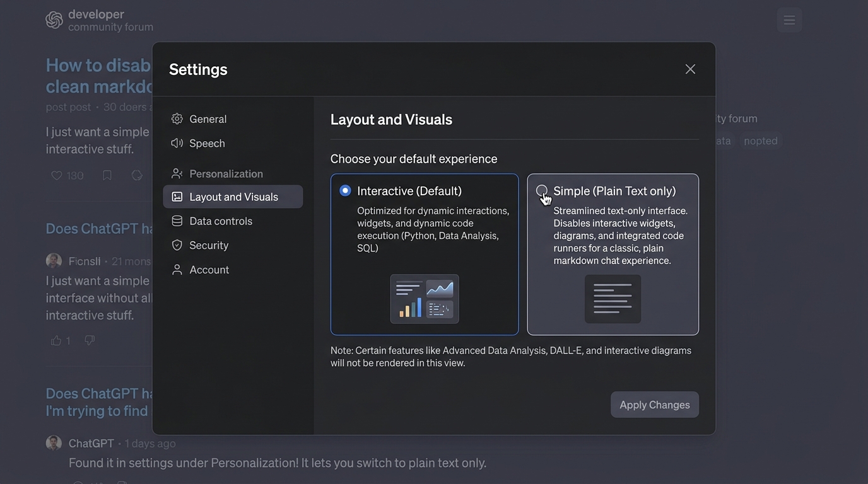The width and height of the screenshot is (868, 484).
Task: Choose the Simple (Plain Text only) option
Action: coord(613,255)
